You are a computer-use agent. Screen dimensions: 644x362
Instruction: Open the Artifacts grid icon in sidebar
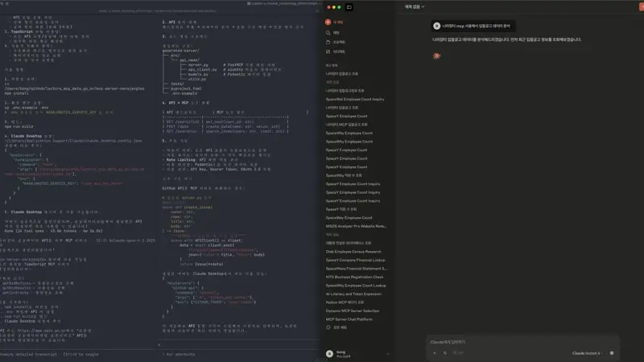pos(328,51)
